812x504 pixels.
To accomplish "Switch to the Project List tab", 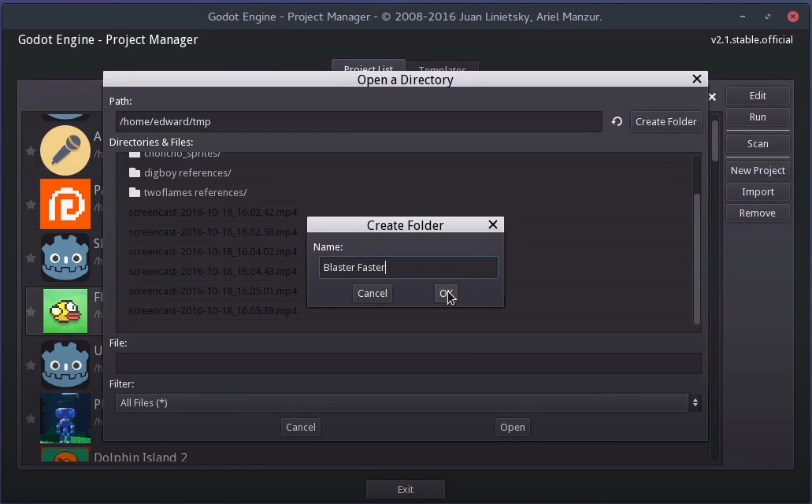I will coord(369,66).
